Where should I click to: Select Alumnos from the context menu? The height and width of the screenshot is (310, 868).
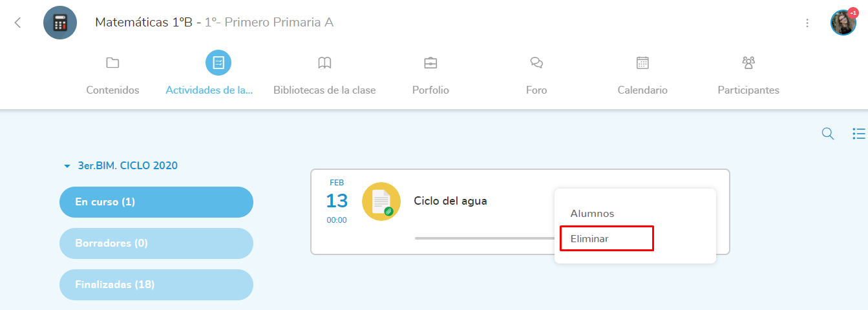[x=592, y=214]
